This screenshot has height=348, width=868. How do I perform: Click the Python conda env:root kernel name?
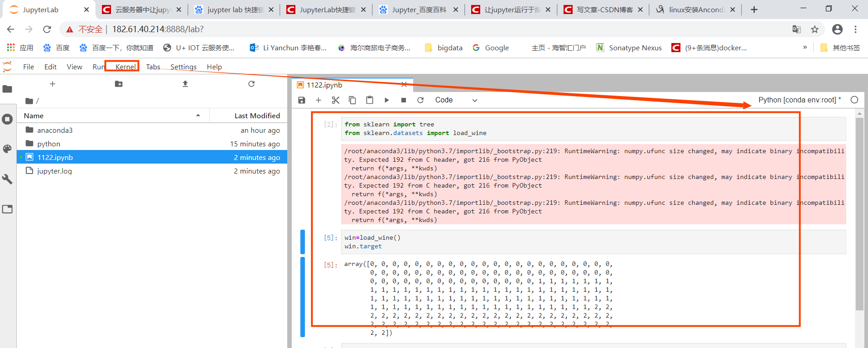[799, 100]
